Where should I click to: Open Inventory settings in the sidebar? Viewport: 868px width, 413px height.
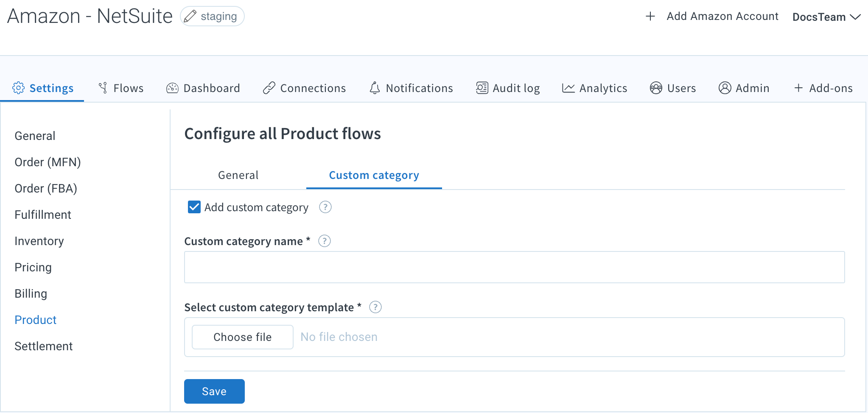(x=39, y=241)
